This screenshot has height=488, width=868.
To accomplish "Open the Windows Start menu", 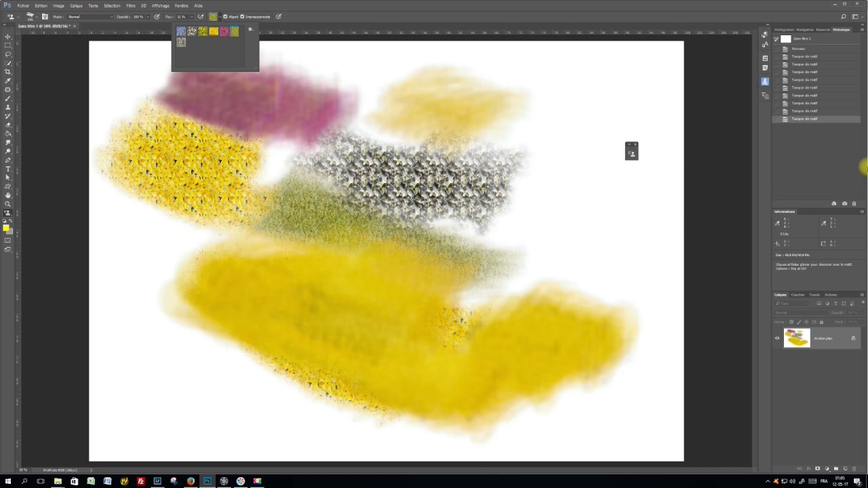I will point(8,481).
